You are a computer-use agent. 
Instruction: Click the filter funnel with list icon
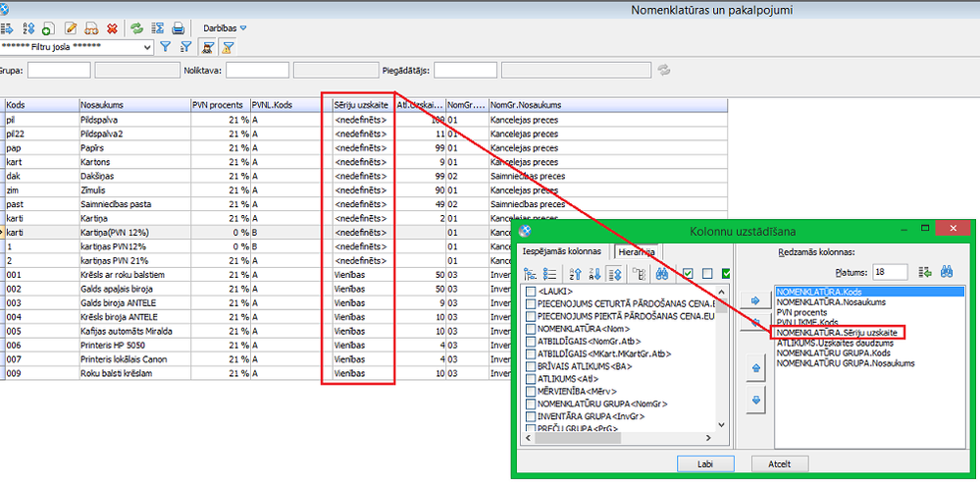point(185,46)
